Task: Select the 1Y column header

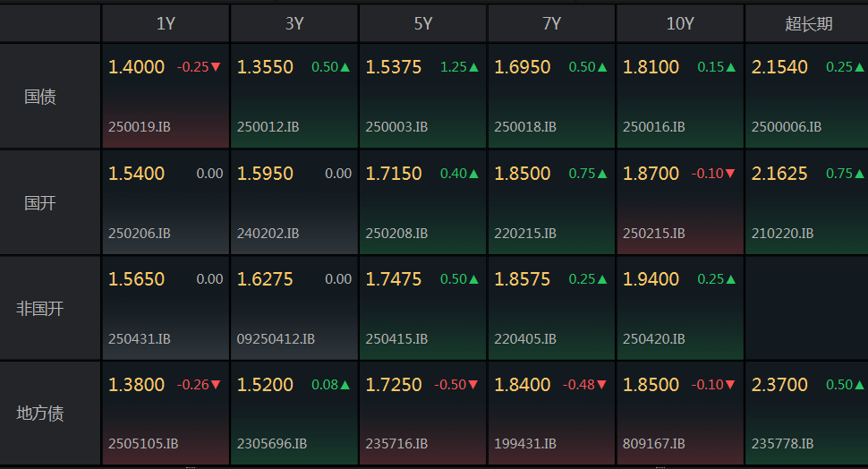Action: tap(166, 24)
